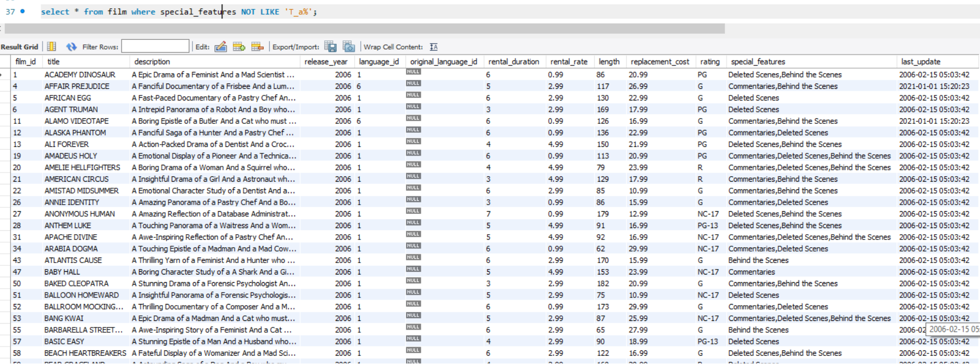Click the original_language_id column header
Image resolution: width=980 pixels, height=364 pixels.
coord(444,62)
